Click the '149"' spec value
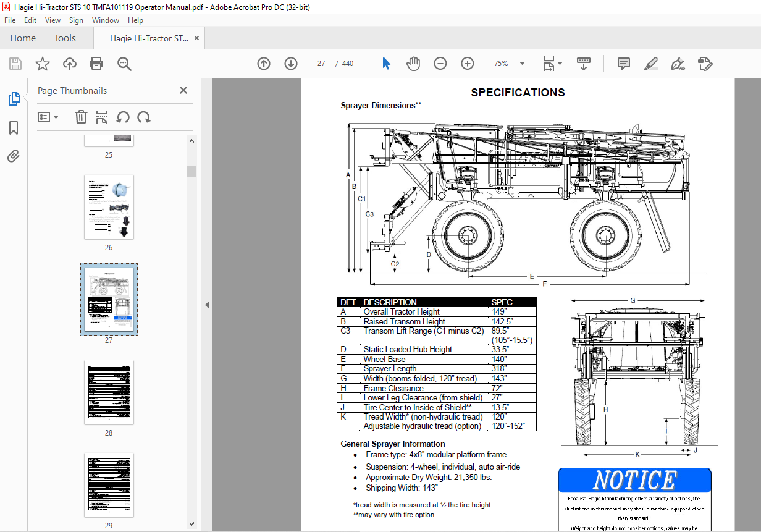 [498, 311]
